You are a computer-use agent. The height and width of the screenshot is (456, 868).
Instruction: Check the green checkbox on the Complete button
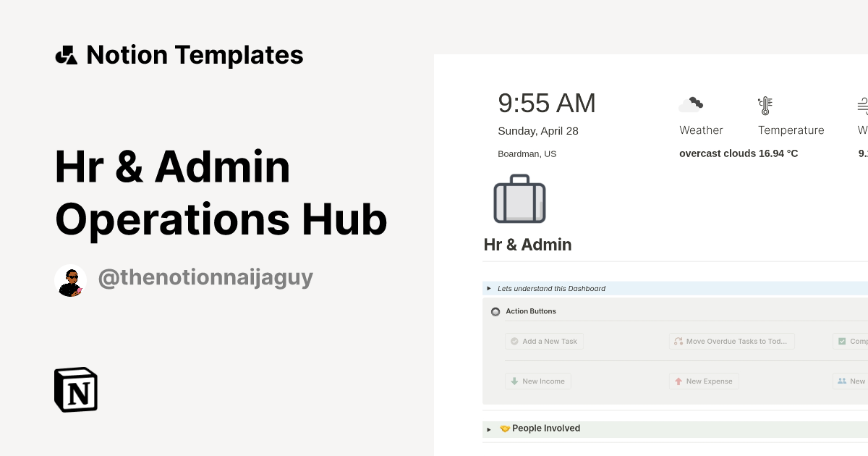(842, 341)
